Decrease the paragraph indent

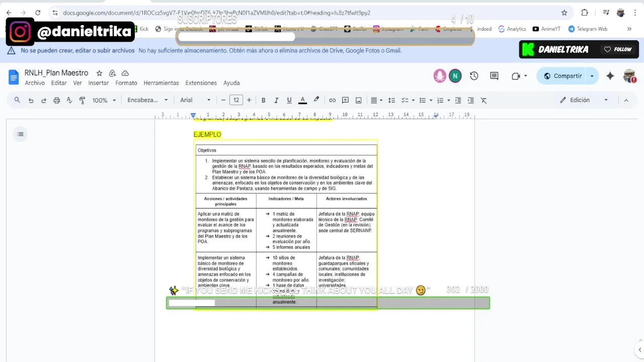[458, 100]
